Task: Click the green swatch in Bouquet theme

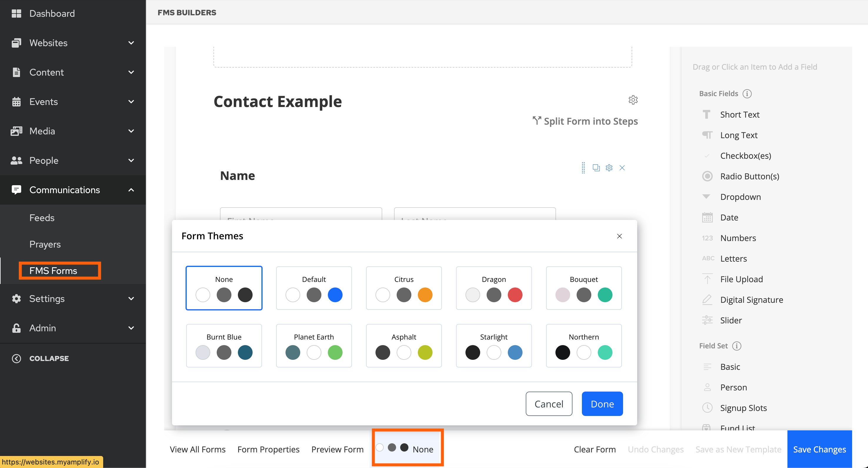Action: (605, 295)
